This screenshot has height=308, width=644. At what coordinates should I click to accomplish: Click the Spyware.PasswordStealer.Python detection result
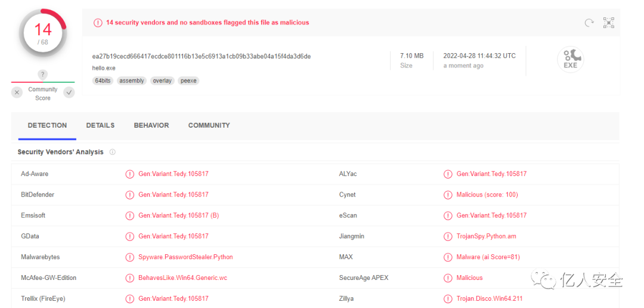click(x=185, y=257)
